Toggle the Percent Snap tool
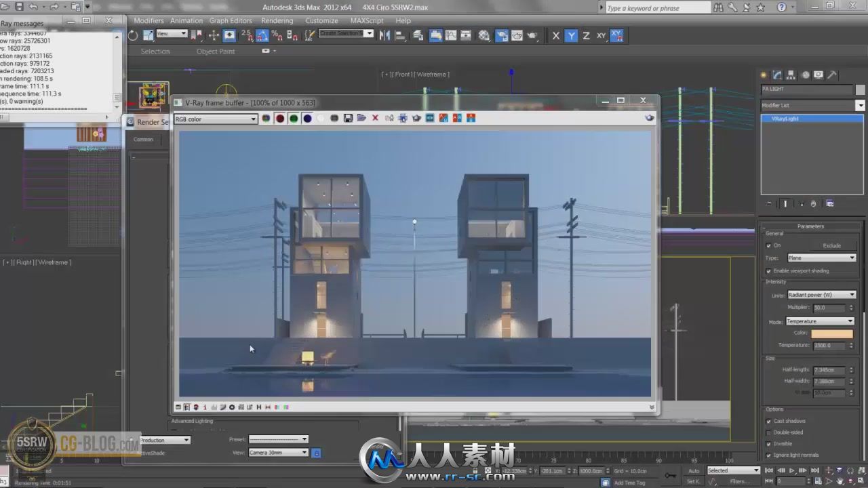The image size is (868, 488). 277,35
